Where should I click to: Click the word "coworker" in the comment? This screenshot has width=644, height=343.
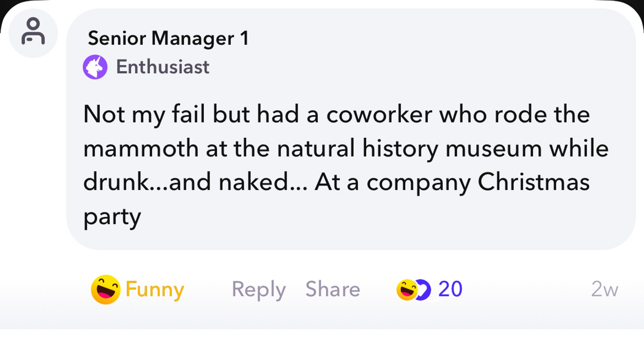379,115
